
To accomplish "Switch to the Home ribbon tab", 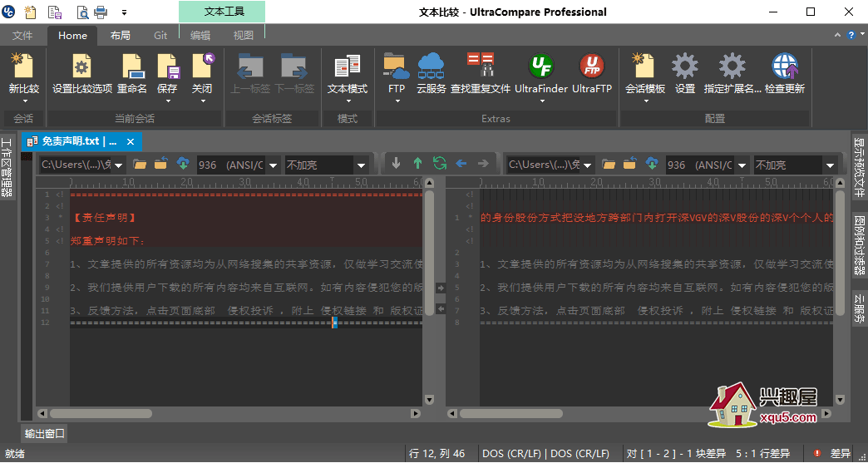I will [72, 36].
